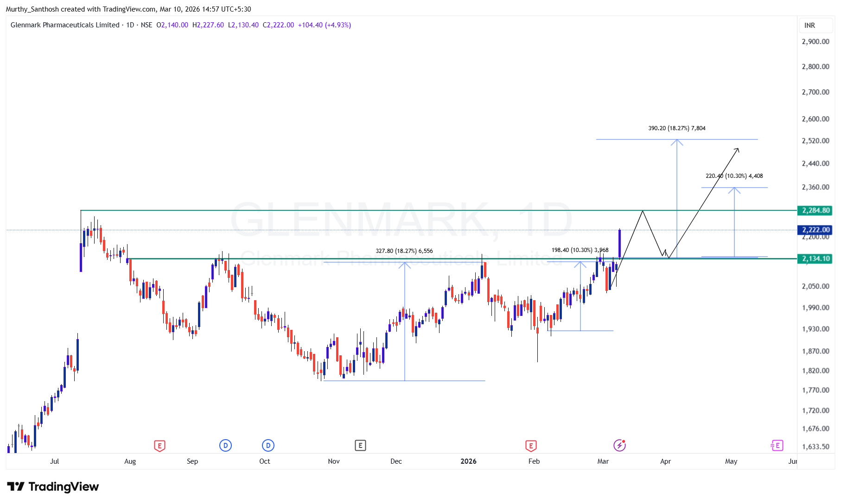
Task: Click the 2,520.00 price axis label
Action: point(816,141)
